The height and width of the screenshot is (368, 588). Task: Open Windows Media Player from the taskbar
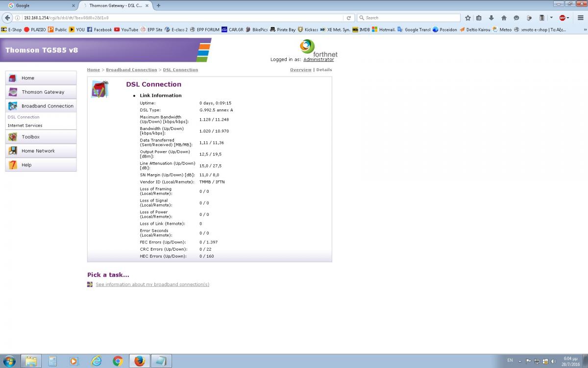[74, 361]
